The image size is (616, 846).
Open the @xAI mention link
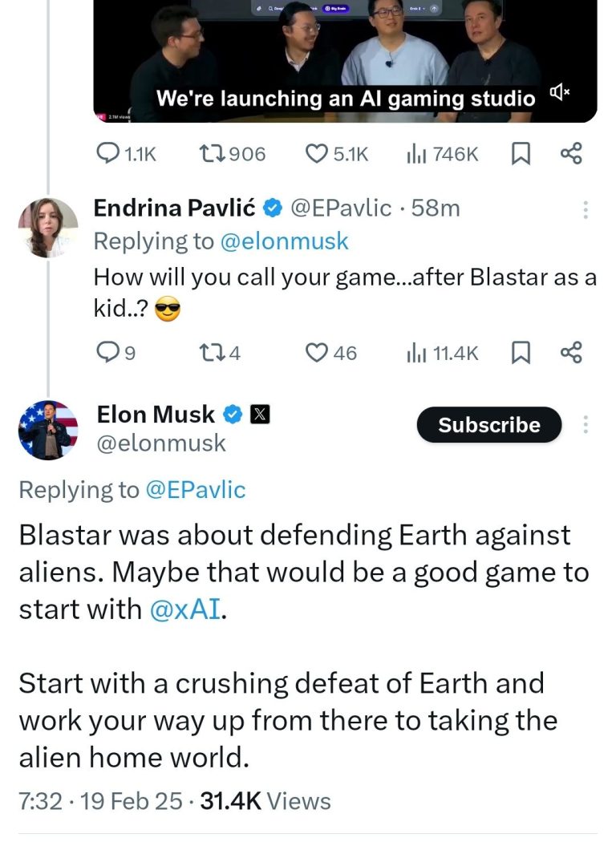point(184,609)
